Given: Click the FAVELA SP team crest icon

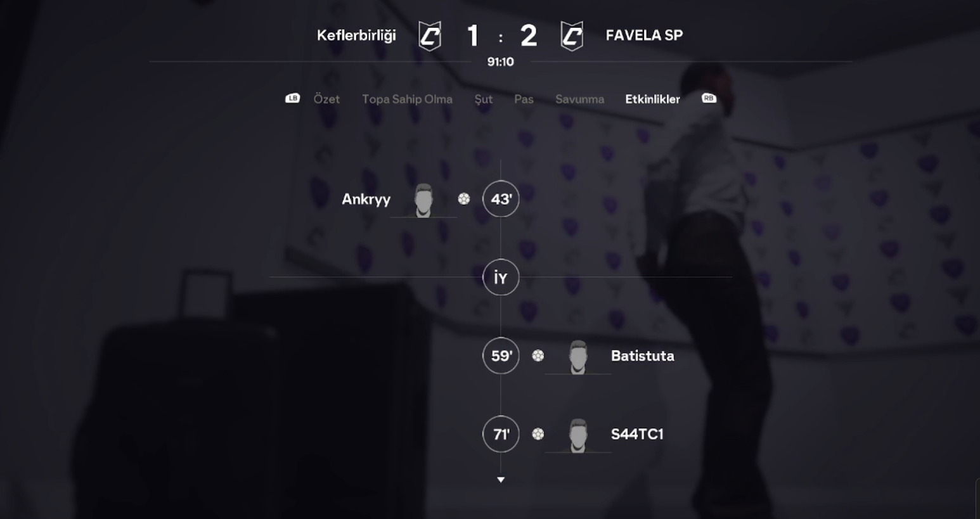Looking at the screenshot, I should 572,35.
